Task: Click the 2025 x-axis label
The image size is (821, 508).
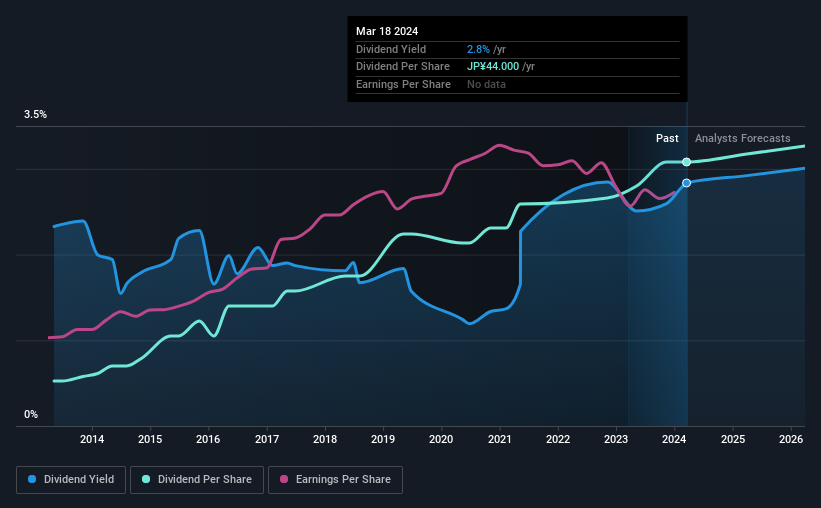Action: 733,439
